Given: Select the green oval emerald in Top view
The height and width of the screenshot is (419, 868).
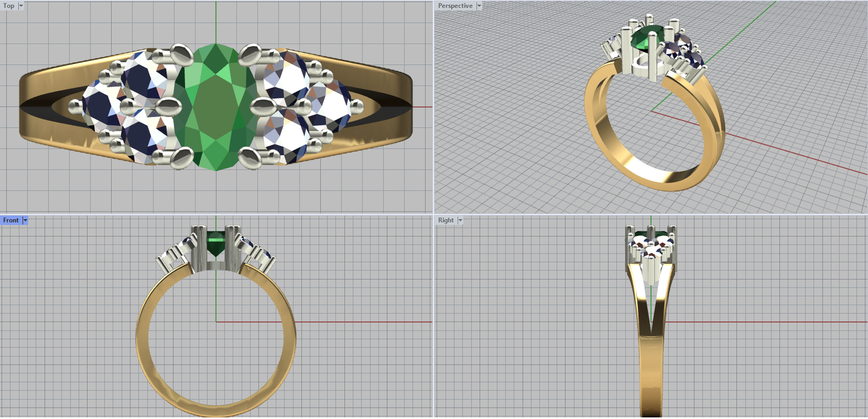Looking at the screenshot, I should [216, 109].
